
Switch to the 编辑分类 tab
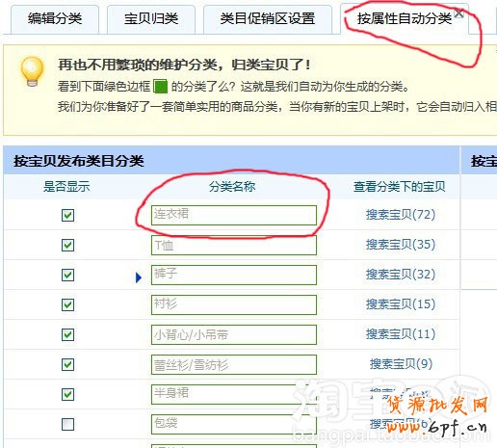click(x=55, y=19)
